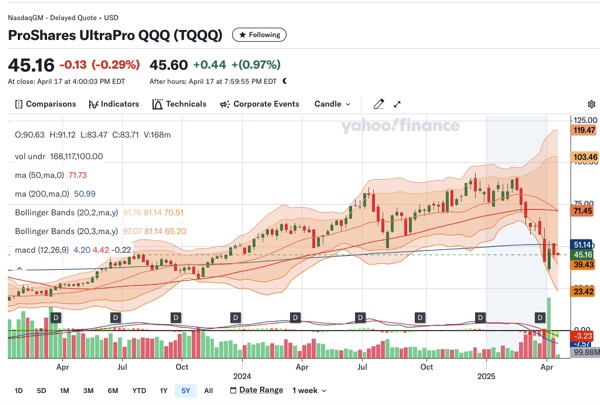Open the Candle chart type dropdown
600x405 pixels.
pyautogui.click(x=333, y=104)
